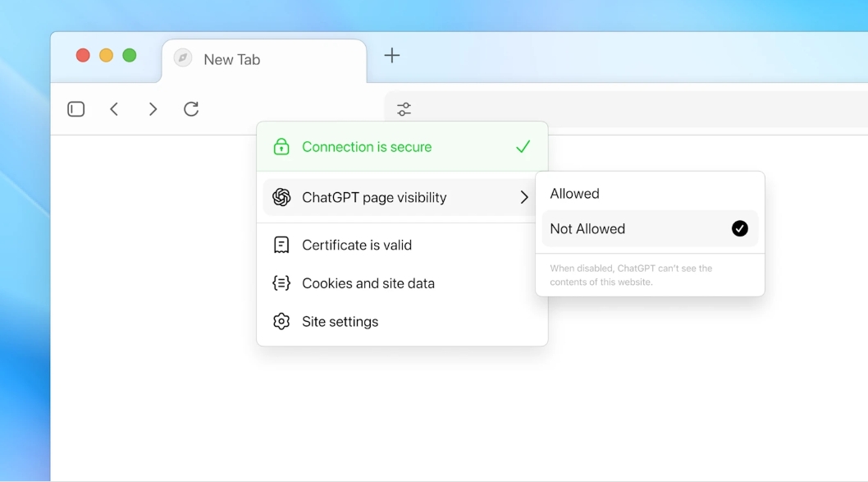868x482 pixels.
Task: Click ChatGPT page visibility text
Action: pyautogui.click(x=374, y=198)
